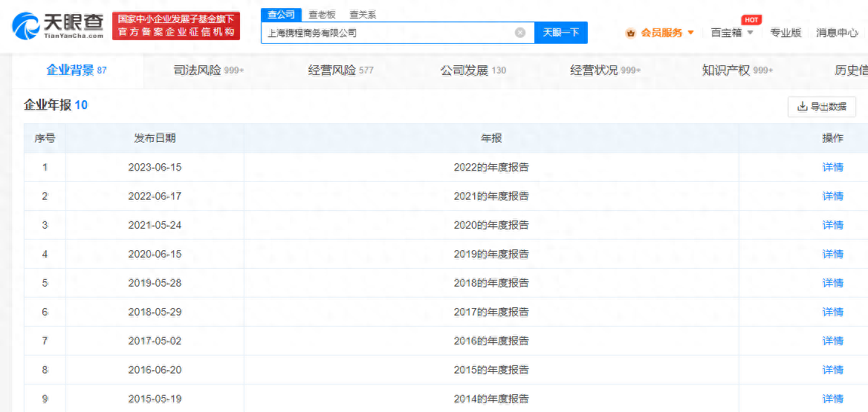Click the 导出数据 export button
Viewport: 868px width, 412px height.
822,107
